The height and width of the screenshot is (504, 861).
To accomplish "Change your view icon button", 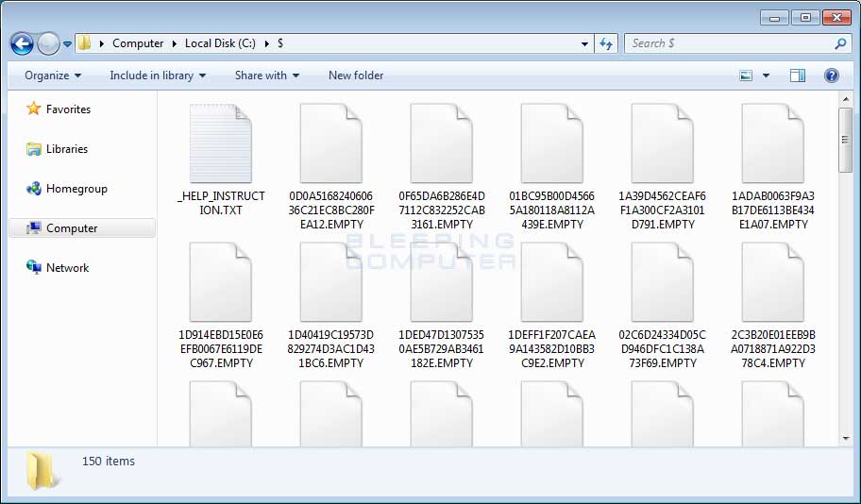I will tap(746, 76).
